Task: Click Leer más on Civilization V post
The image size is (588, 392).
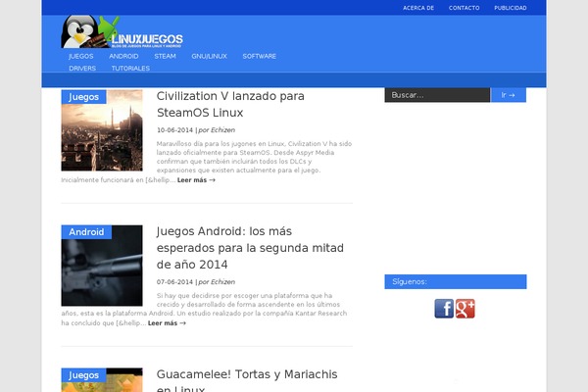Action: point(196,180)
